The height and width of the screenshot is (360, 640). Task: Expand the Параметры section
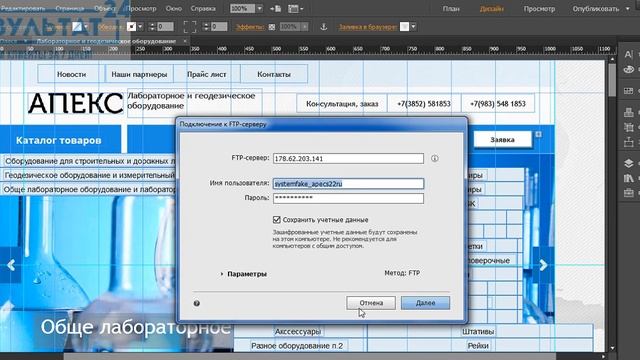click(x=222, y=274)
